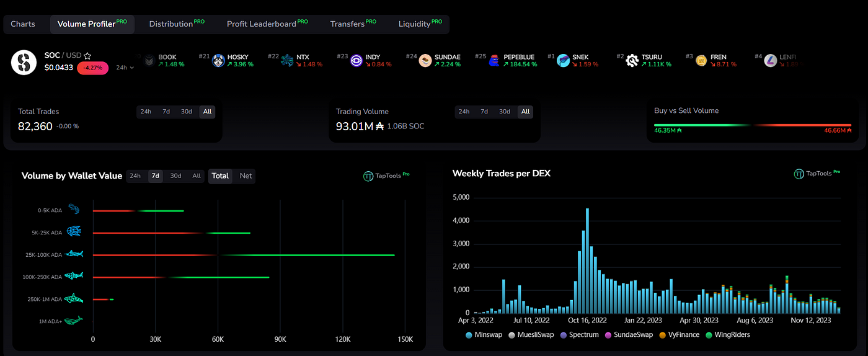Screen dimensions: 868x356
Task: Open the Volume Profiler tab
Action: pos(92,24)
